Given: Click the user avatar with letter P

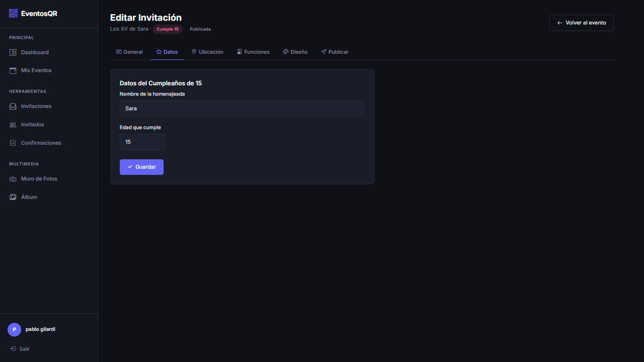Looking at the screenshot, I should 14,329.
